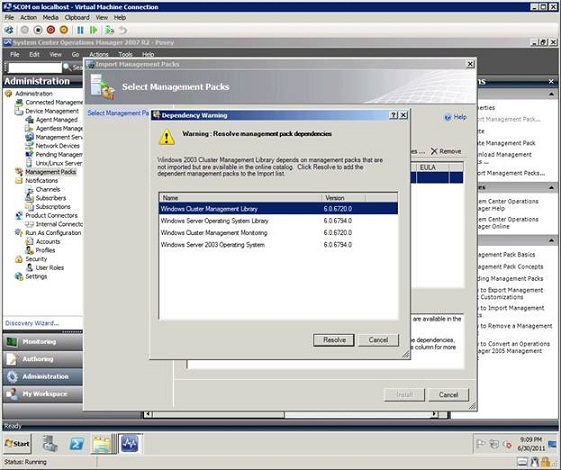Select User Roles tree item
561x470 pixels.
point(49,268)
